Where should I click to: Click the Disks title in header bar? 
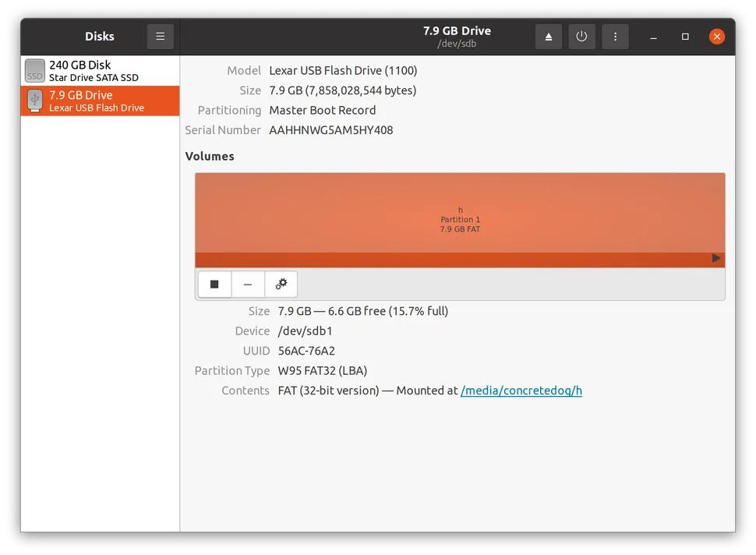pyautogui.click(x=99, y=36)
